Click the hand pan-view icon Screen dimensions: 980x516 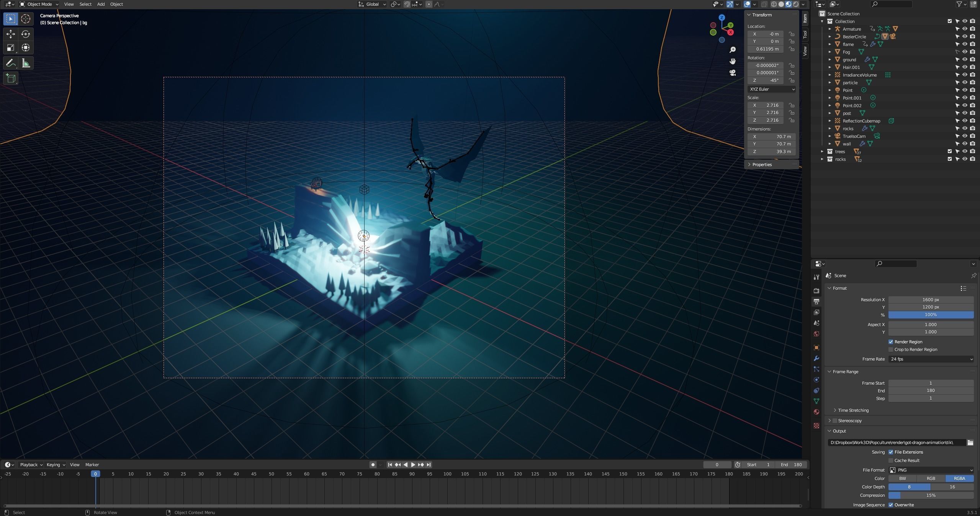733,61
